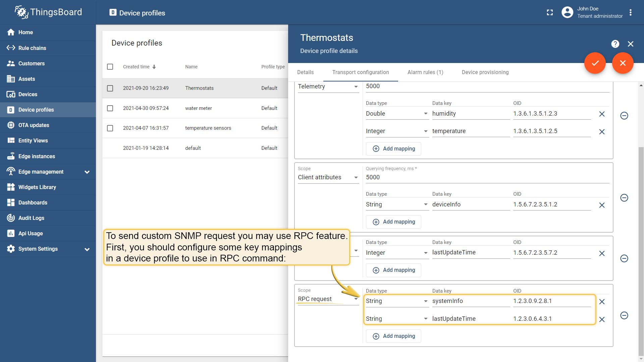Image resolution: width=644 pixels, height=362 pixels.
Task: Switch to the Alarm rules tab
Action: [x=425, y=72]
